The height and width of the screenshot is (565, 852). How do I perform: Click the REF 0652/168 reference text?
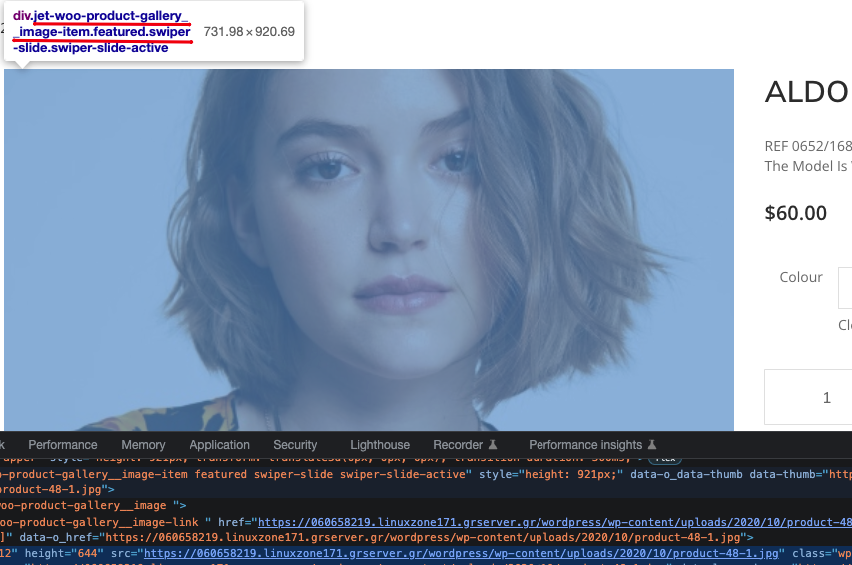pos(808,146)
